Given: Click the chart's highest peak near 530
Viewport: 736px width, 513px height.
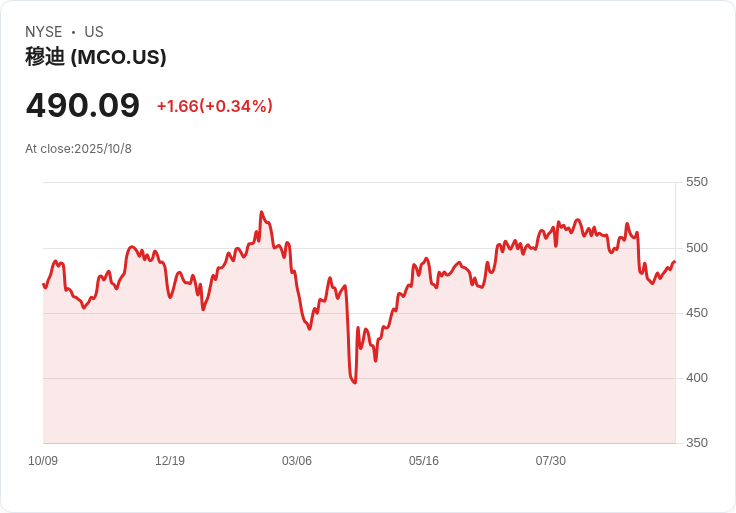Looking at the screenshot, I should (261, 213).
